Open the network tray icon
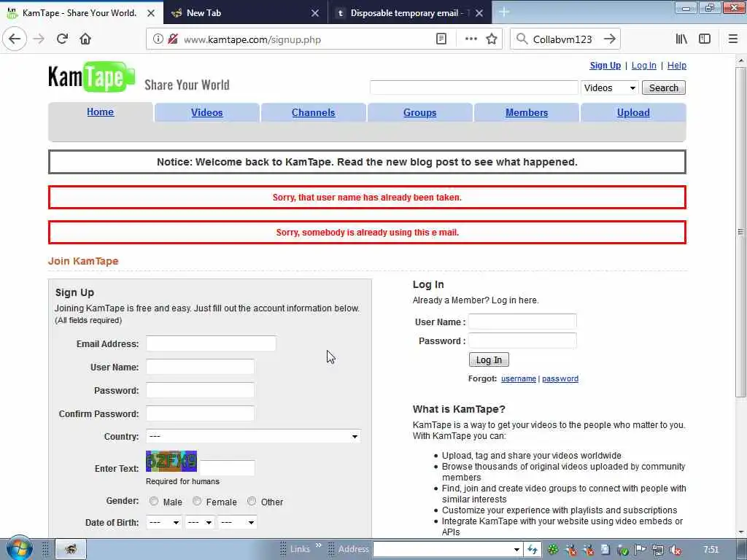This screenshot has height=560, width=747. tap(658, 550)
